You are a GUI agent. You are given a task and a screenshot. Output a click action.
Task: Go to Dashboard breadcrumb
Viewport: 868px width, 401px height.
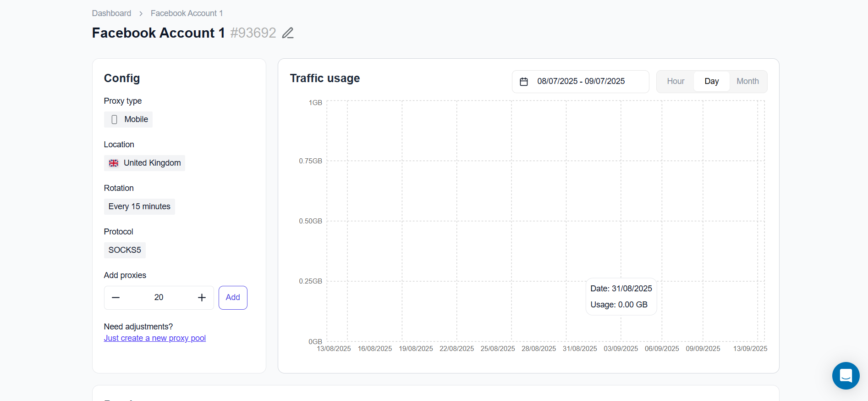point(111,13)
